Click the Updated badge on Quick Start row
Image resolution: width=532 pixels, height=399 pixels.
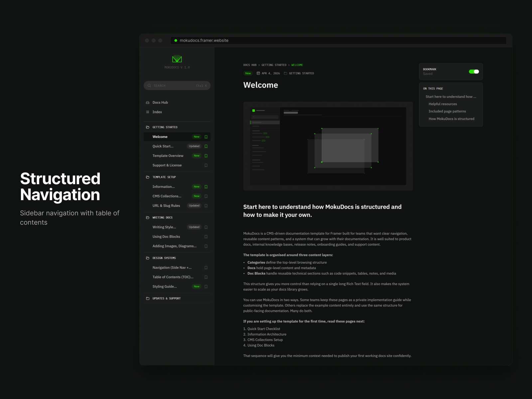pos(194,146)
